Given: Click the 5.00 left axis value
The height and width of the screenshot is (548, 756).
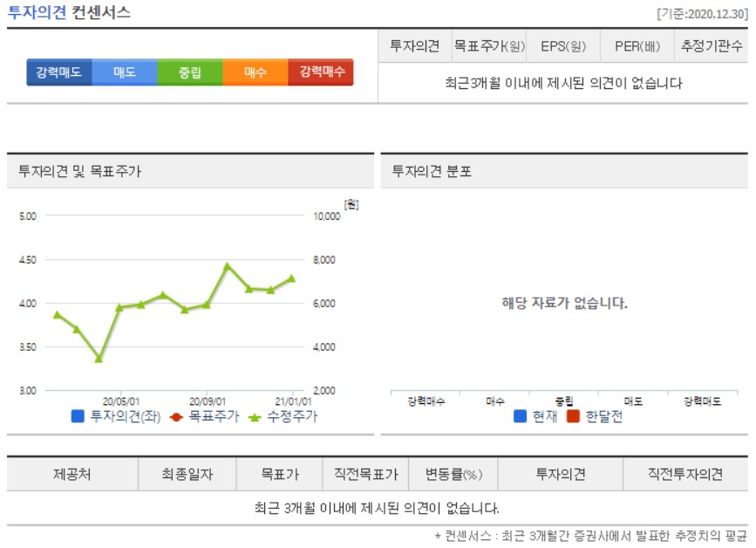Looking at the screenshot, I should 28,216.
